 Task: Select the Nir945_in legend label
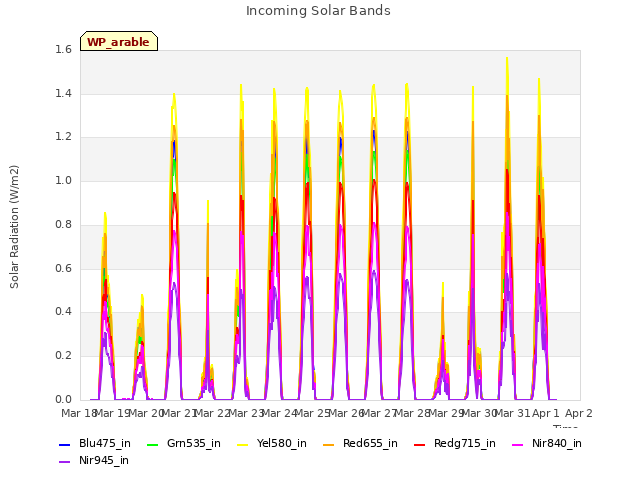tap(104, 461)
